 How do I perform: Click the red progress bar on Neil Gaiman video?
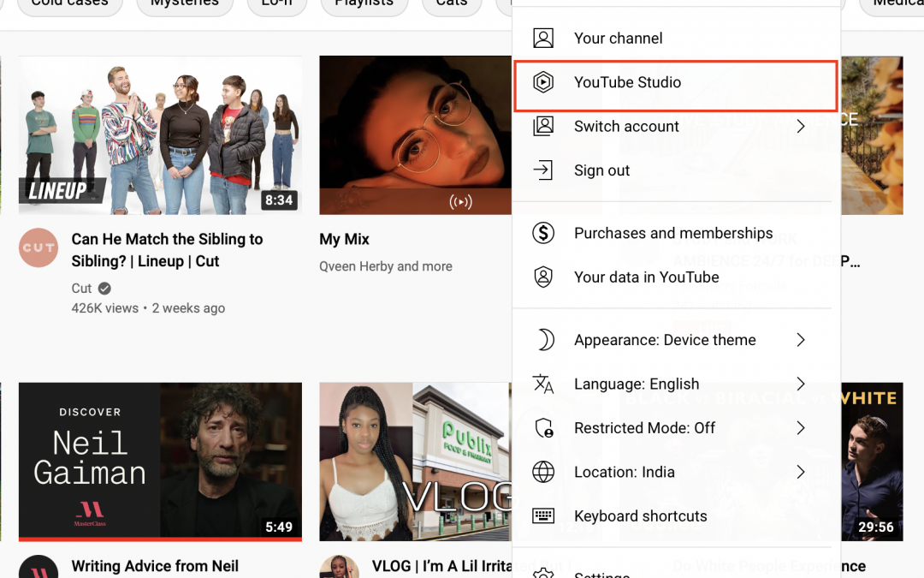160,539
